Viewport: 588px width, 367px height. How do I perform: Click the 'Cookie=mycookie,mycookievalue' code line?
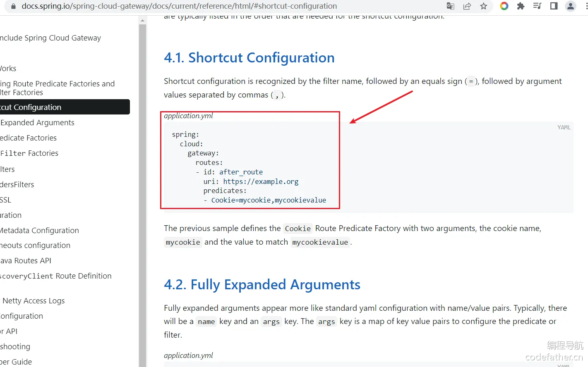pos(265,200)
